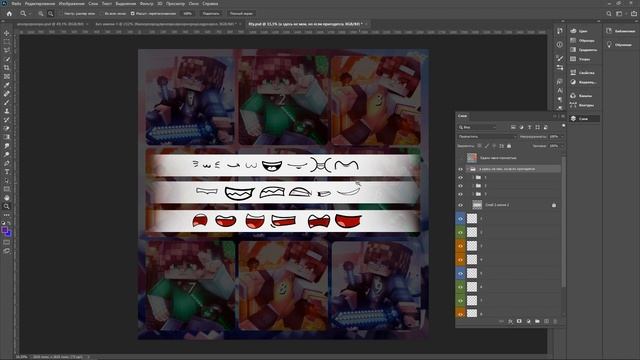The width and height of the screenshot is (640, 360).
Task: Hide the "Слой 1 копия 2" layer
Action: tap(460, 205)
